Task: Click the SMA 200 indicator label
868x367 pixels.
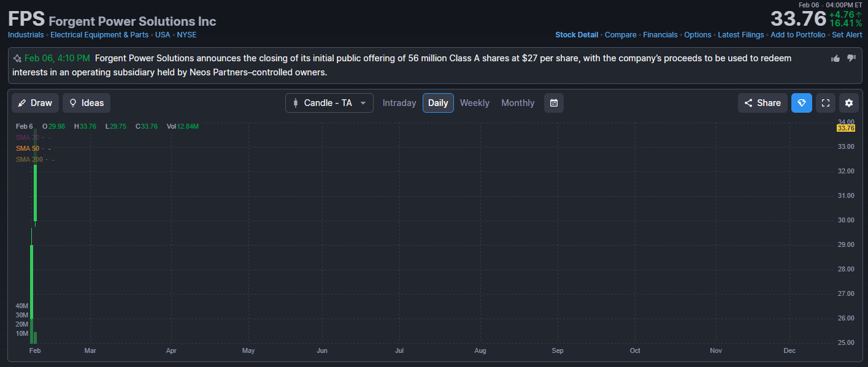Action: point(29,159)
